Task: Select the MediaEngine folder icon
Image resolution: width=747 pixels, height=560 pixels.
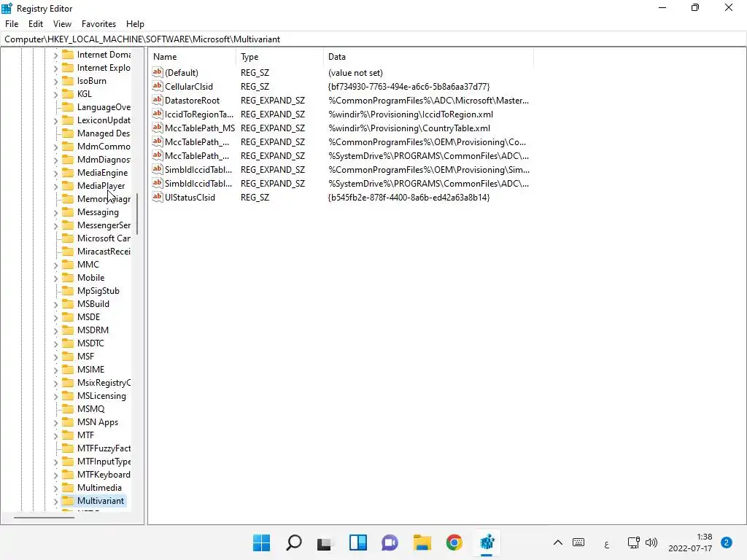Action: pos(68,172)
